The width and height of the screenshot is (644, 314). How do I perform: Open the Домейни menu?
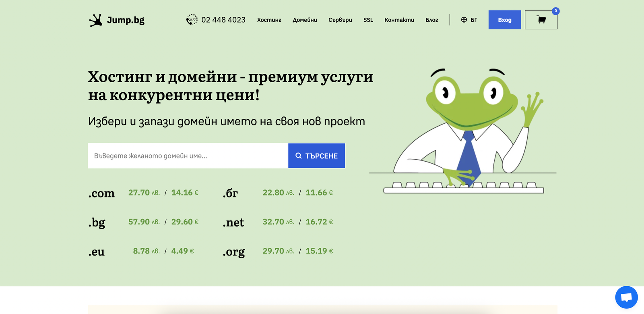click(305, 20)
